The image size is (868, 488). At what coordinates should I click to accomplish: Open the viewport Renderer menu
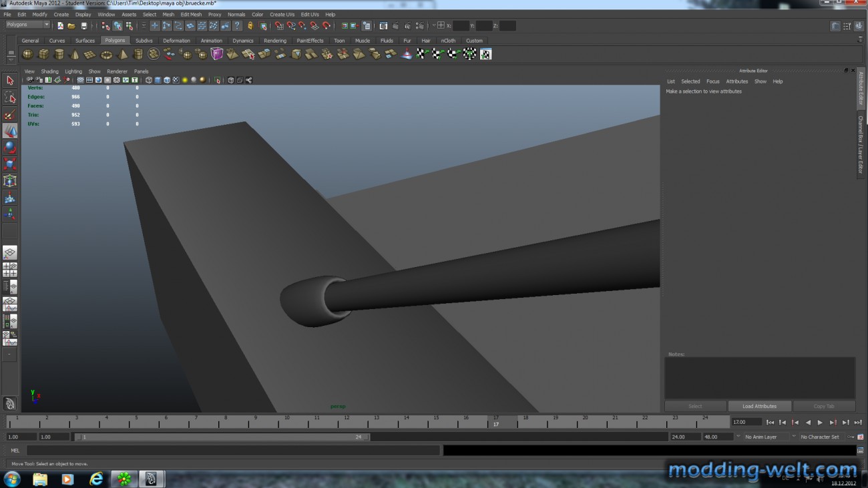click(x=117, y=71)
